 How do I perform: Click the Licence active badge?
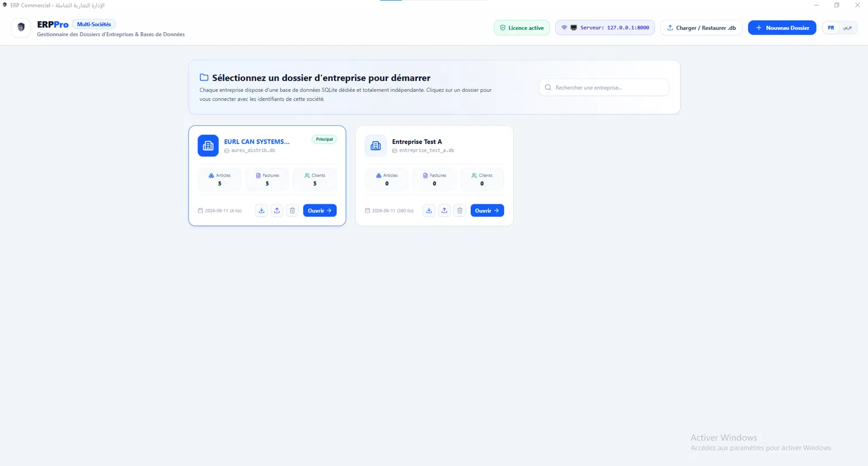[x=522, y=28]
